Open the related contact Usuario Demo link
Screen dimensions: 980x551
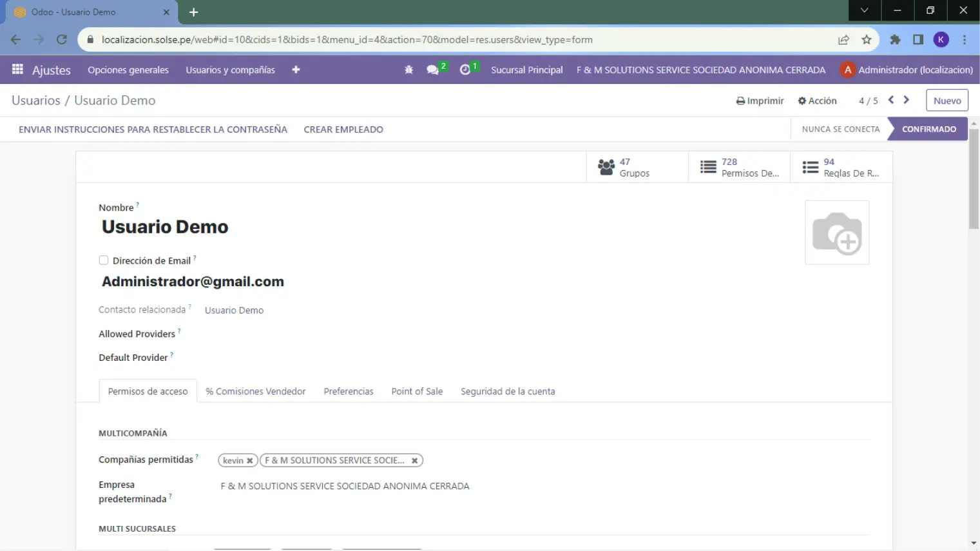[x=234, y=310]
